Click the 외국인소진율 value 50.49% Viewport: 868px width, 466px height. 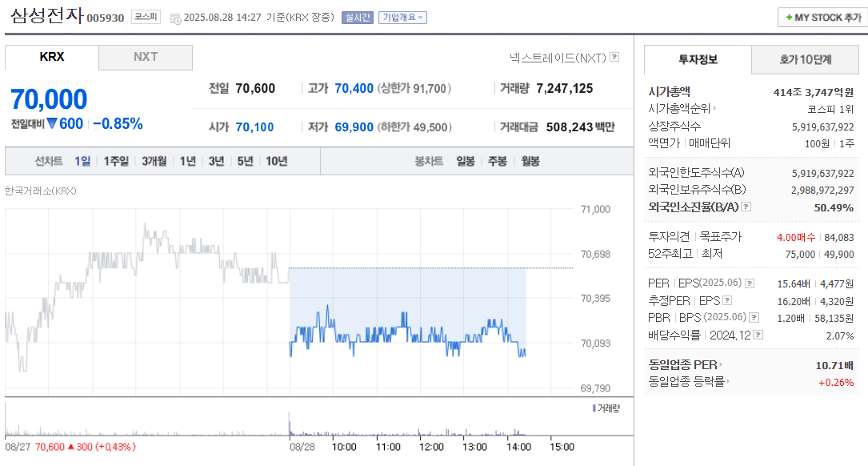(834, 208)
